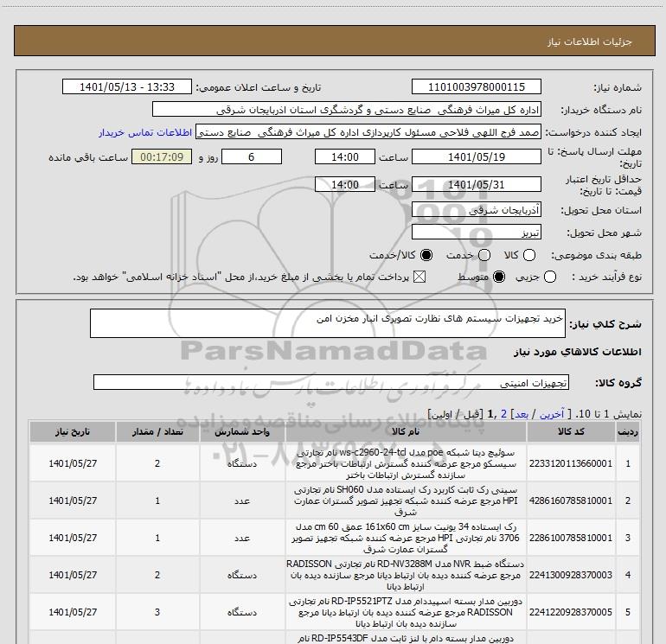
Task: Click item code 2241300928370003
Action: pos(571,575)
